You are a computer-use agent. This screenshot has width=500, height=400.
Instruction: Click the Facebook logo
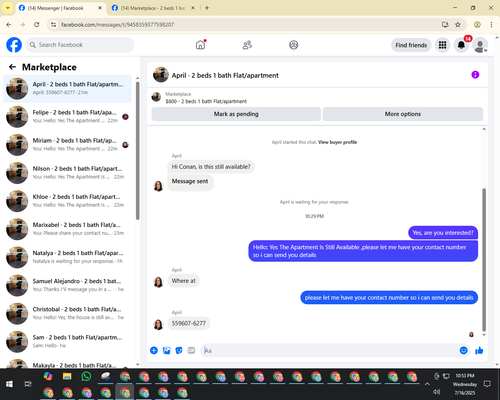14,45
